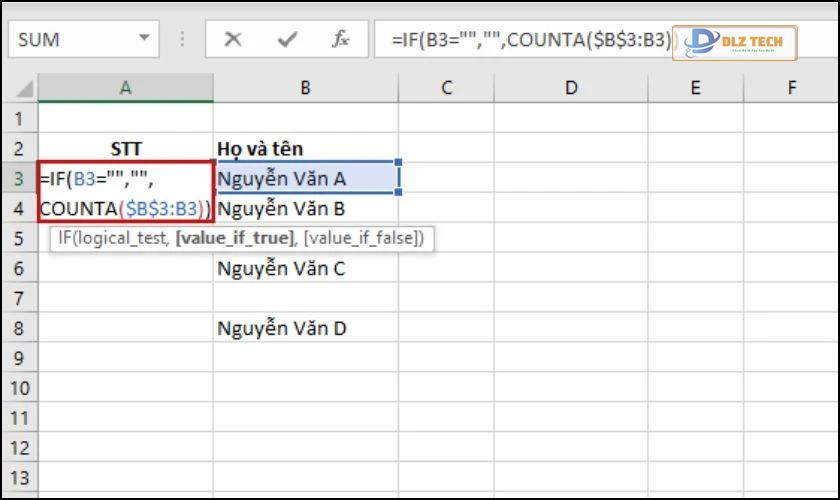Click cell containing 'Nguyễn Văn A'
Screen dimensions: 840x500
(x=306, y=178)
